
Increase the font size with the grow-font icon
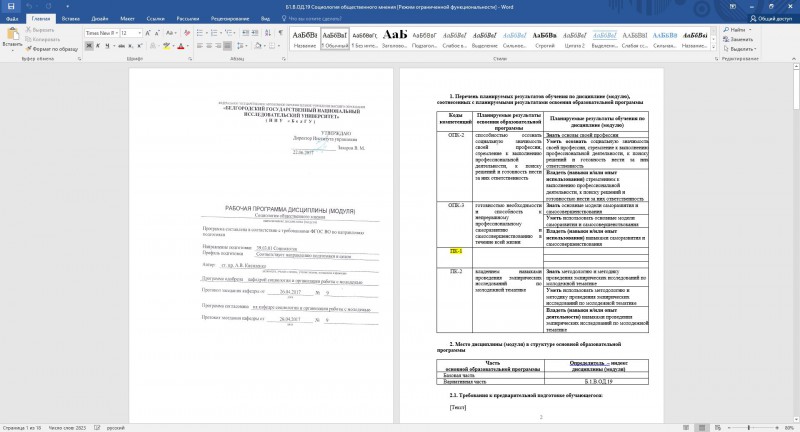[148, 33]
